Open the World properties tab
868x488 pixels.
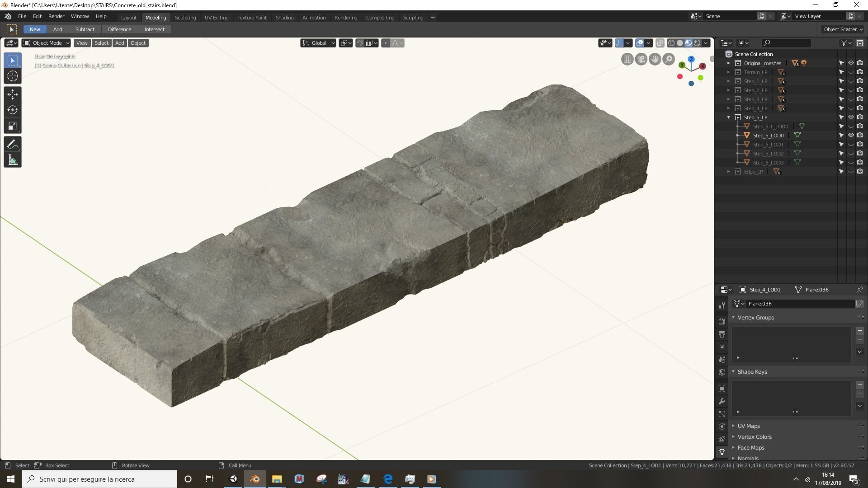[x=722, y=372]
